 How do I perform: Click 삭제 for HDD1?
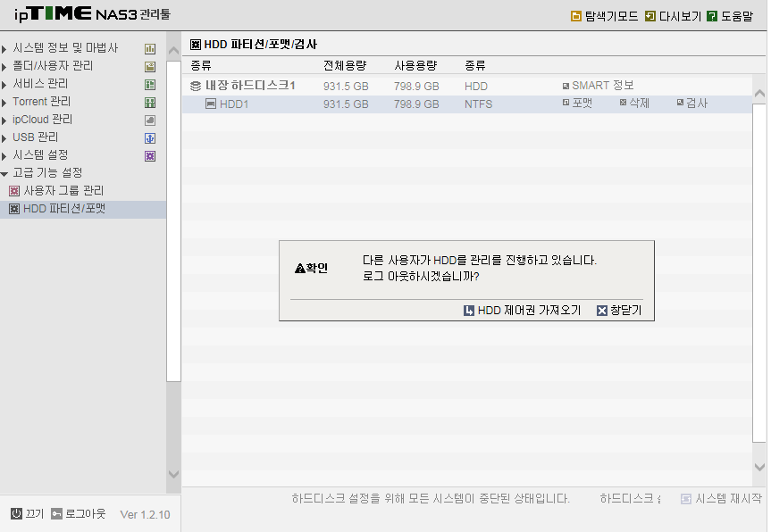pos(634,104)
